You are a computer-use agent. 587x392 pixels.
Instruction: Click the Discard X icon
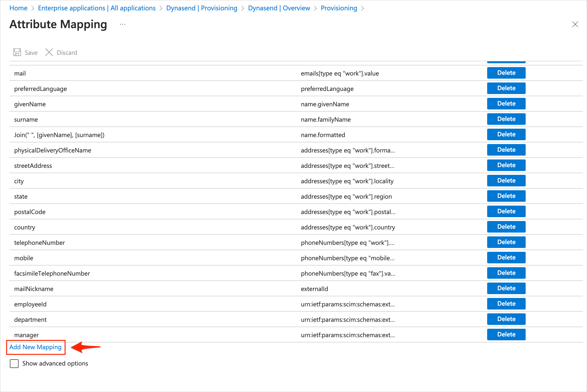(x=49, y=52)
